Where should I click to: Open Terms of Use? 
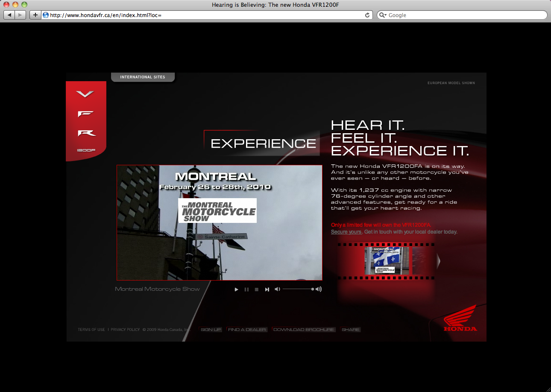[x=91, y=330]
